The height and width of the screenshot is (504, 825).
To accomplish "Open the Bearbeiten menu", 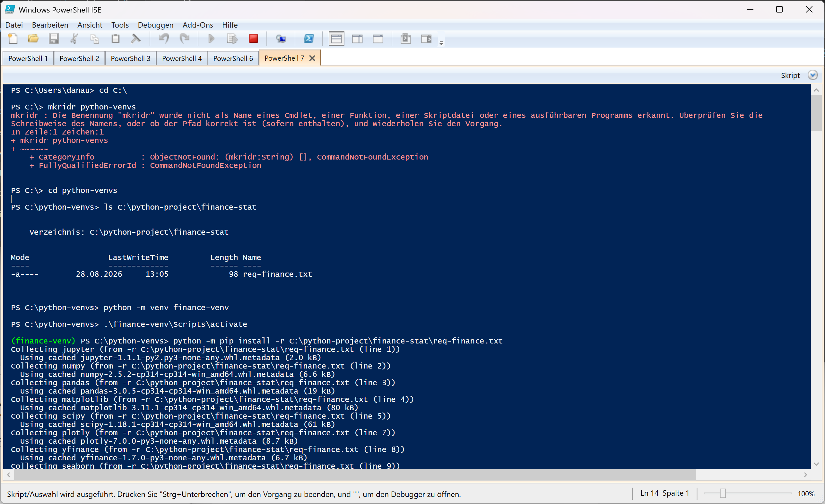I will (50, 25).
